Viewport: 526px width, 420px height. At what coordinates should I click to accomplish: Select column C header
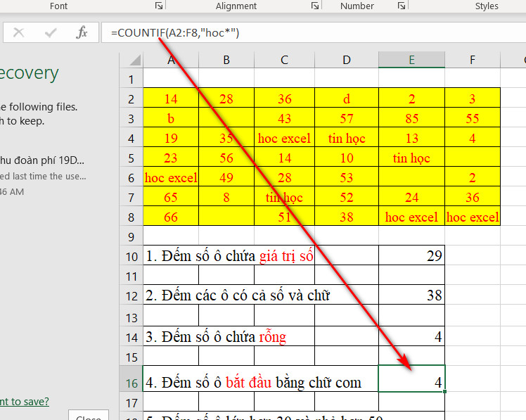click(x=285, y=60)
